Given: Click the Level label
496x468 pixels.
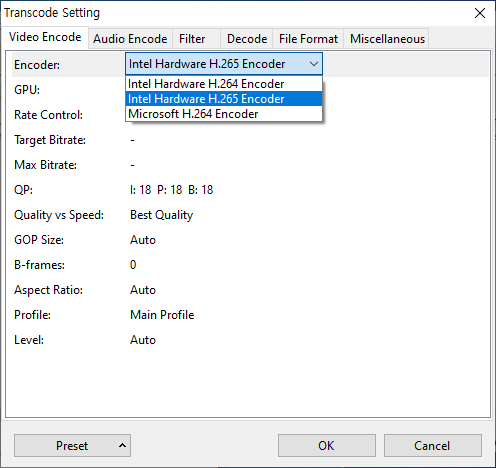Looking at the screenshot, I should click(x=29, y=340).
